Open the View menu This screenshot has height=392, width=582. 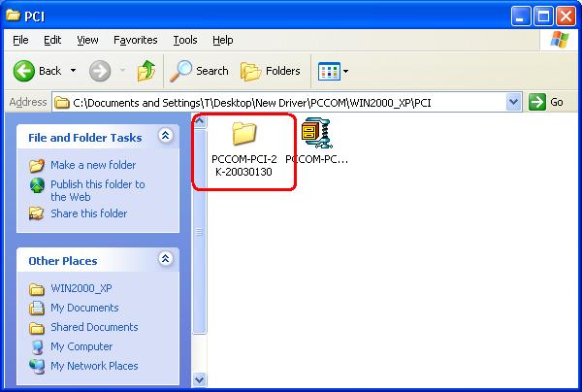87,40
